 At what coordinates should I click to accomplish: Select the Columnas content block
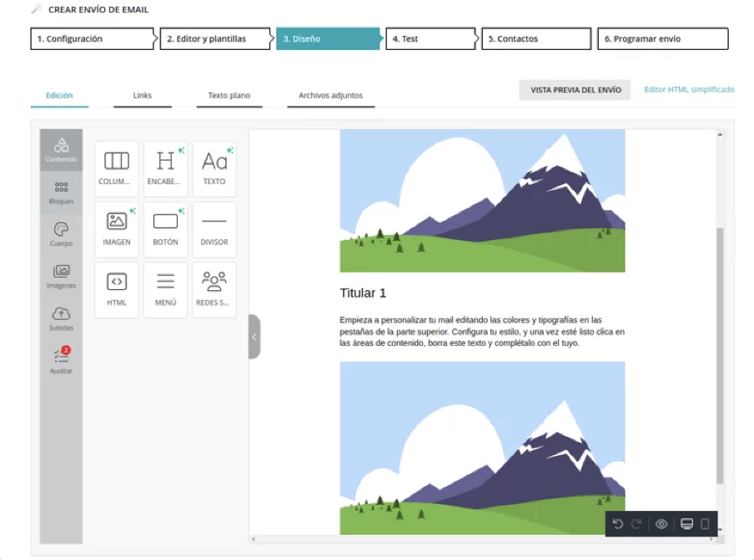pyautogui.click(x=117, y=168)
